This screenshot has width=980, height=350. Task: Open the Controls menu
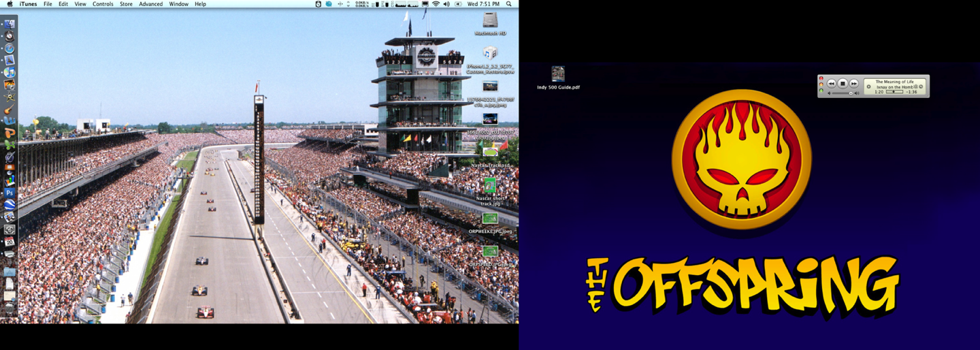pyautogui.click(x=103, y=4)
